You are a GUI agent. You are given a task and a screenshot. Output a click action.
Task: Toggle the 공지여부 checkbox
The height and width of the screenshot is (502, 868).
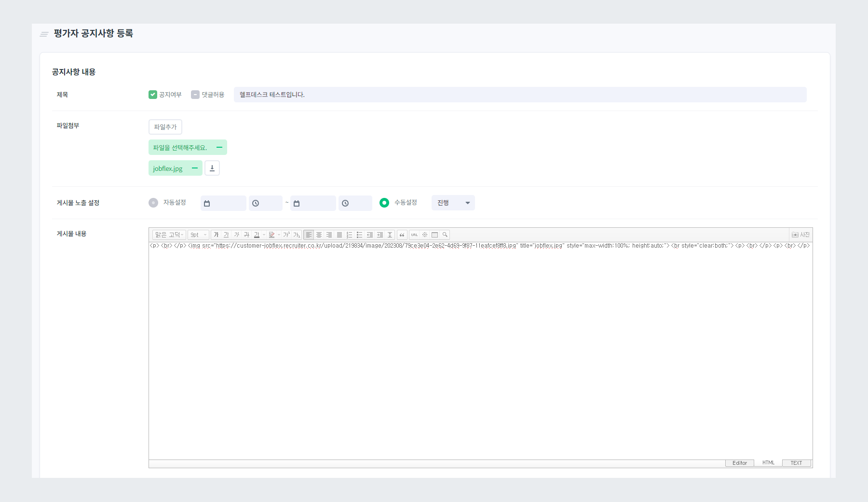(x=153, y=95)
